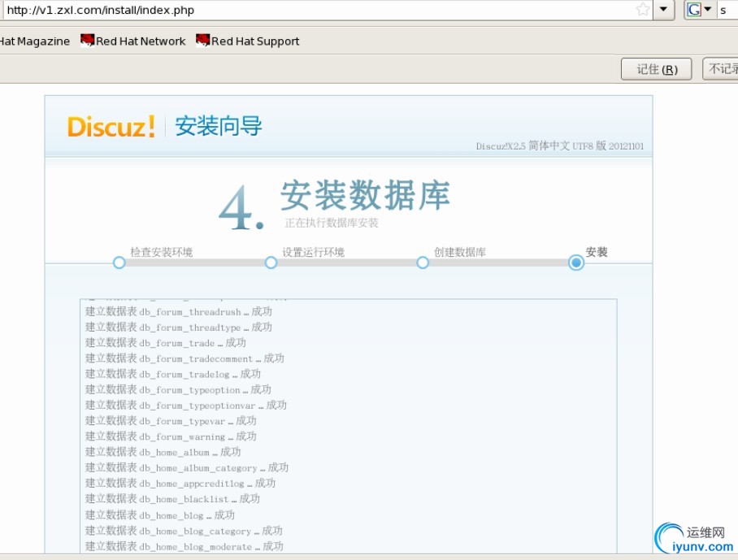Click the 安装数据库 step heading
This screenshot has height=560, width=738.
[365, 195]
